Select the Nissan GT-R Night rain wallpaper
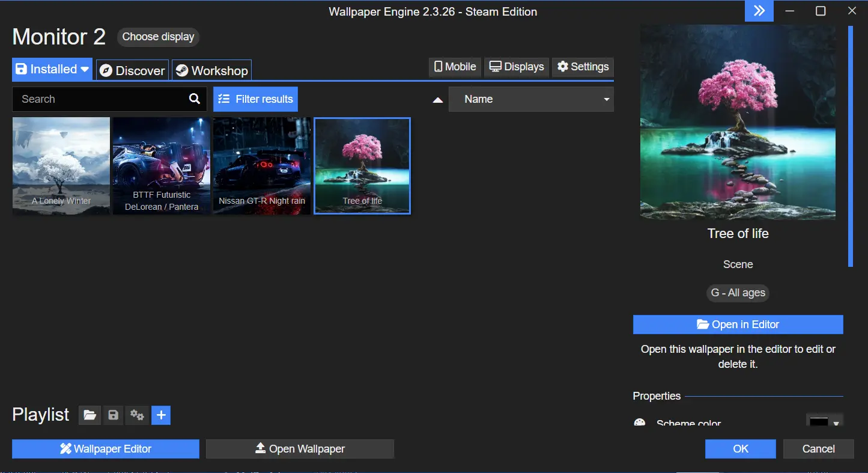Viewport: 868px width, 473px height. pyautogui.click(x=262, y=165)
